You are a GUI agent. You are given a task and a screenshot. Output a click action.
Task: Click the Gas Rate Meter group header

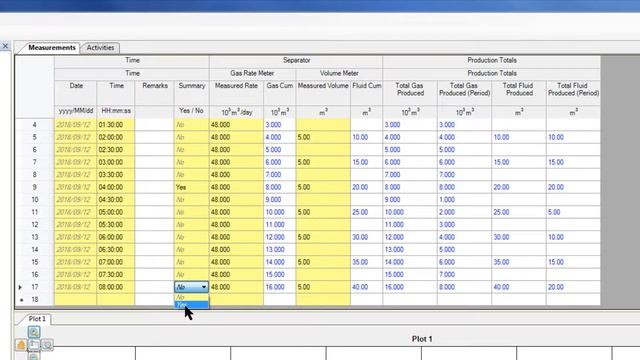point(252,73)
